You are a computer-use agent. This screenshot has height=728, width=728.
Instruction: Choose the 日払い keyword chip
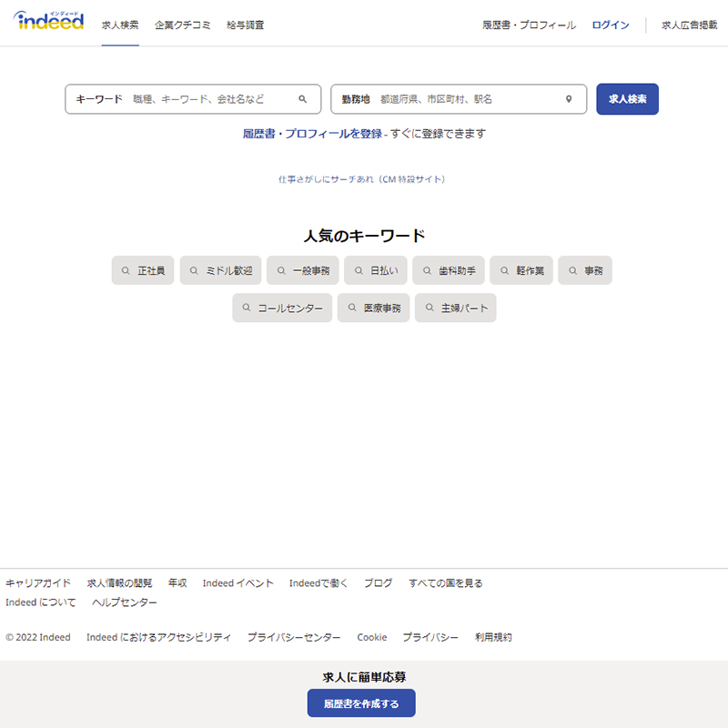[x=375, y=270]
